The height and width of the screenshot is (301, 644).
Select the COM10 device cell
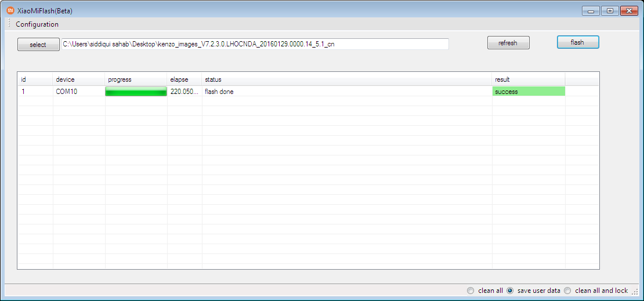[x=79, y=92]
